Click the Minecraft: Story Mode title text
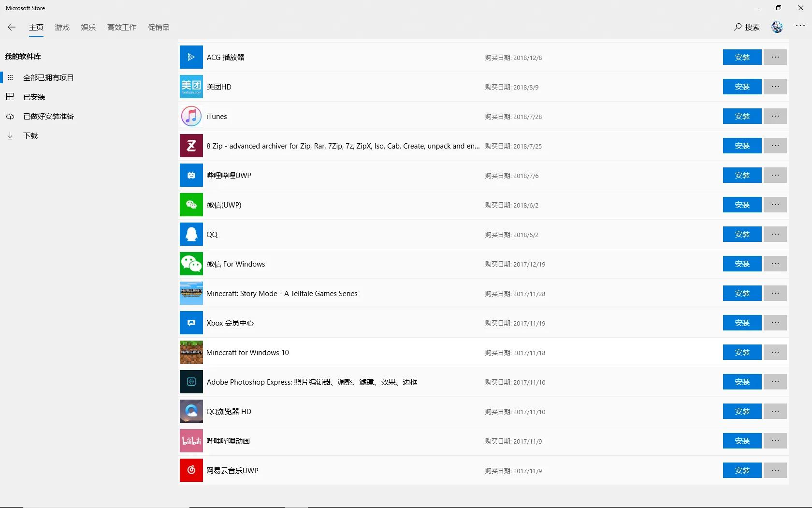 coord(282,294)
